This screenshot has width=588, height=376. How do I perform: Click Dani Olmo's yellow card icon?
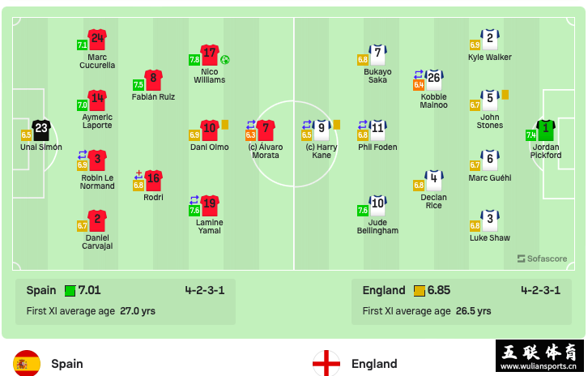(x=225, y=125)
